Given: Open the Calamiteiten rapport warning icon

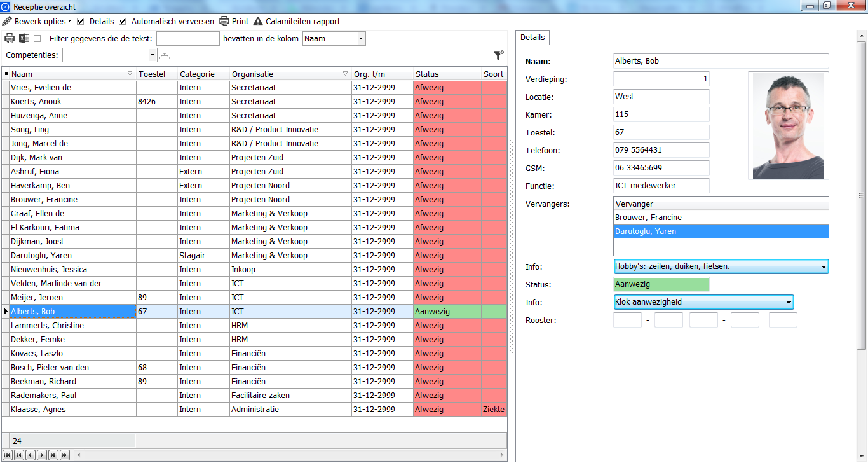Looking at the screenshot, I should pos(258,21).
